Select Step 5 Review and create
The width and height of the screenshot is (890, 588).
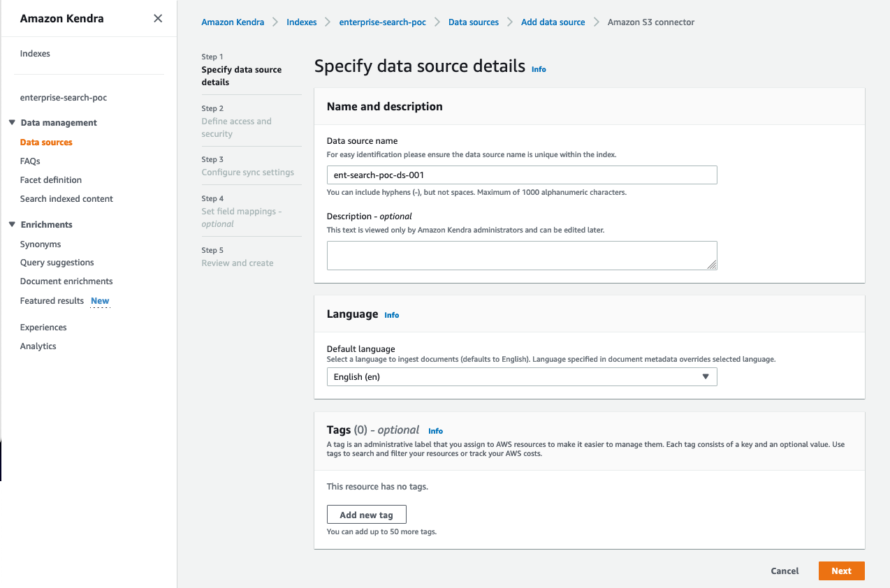(x=238, y=263)
